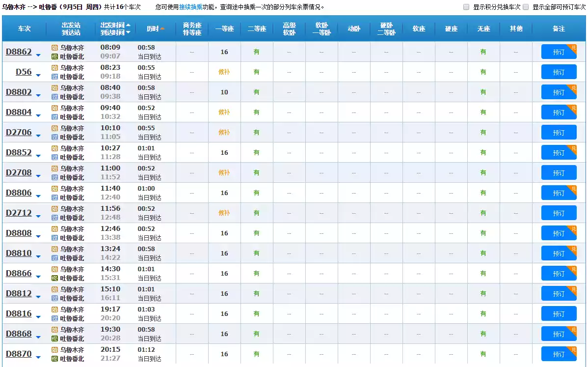Click the 车次 column header
This screenshot has height=367, width=588.
(x=24, y=29)
